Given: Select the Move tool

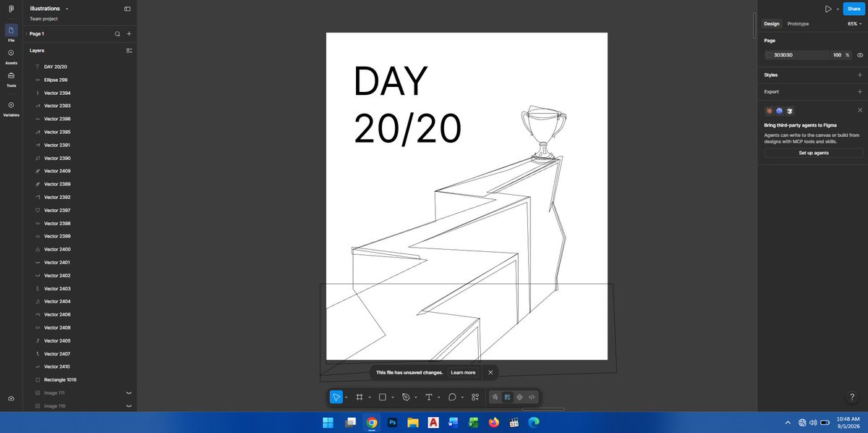Looking at the screenshot, I should (336, 397).
